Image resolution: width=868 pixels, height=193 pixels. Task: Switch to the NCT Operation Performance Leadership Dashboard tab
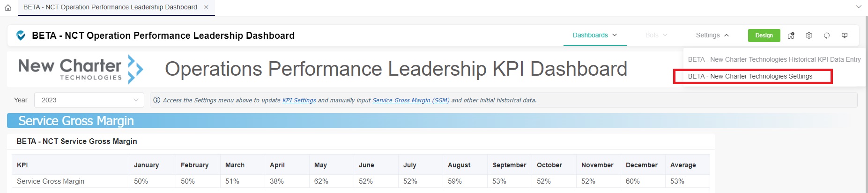click(110, 7)
